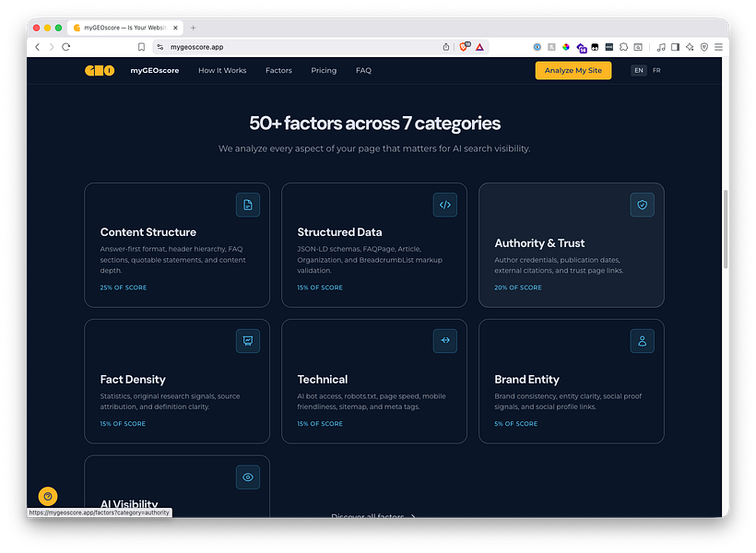This screenshot has width=756, height=553.
Task: Click the myGEOscore yellow logo
Action: (100, 70)
